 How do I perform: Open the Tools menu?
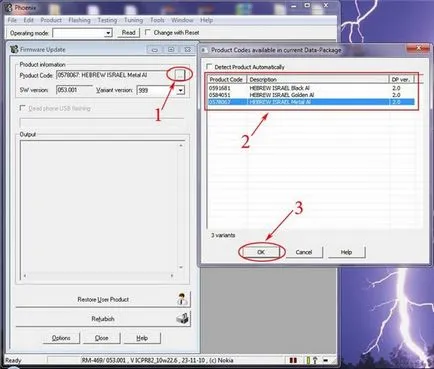[x=157, y=20]
